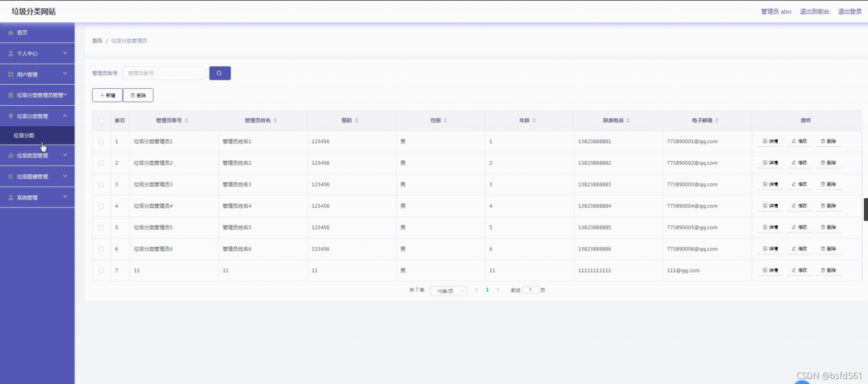This screenshot has width=868, height=384.
Task: Sort by 密码 column arrows
Action: (357, 120)
